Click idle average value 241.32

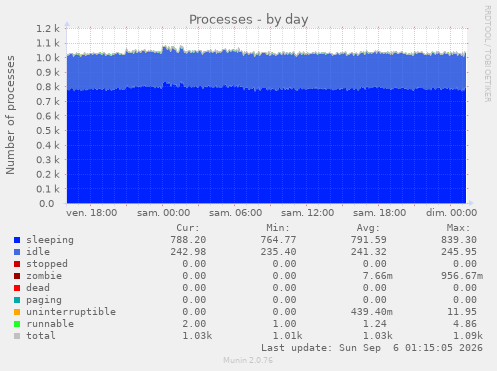(368, 252)
